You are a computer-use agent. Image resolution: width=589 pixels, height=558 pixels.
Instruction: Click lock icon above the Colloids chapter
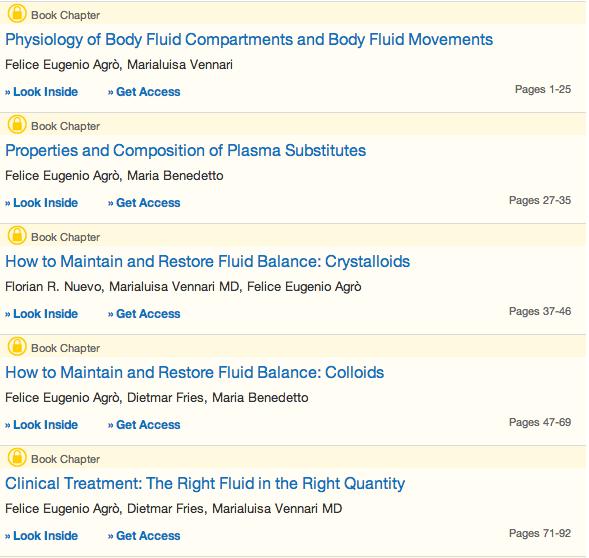click(x=17, y=346)
